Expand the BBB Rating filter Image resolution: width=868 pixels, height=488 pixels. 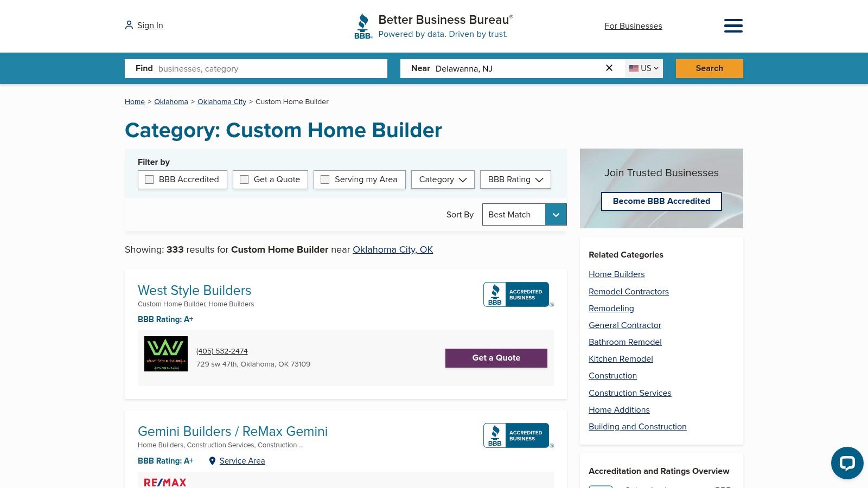515,179
